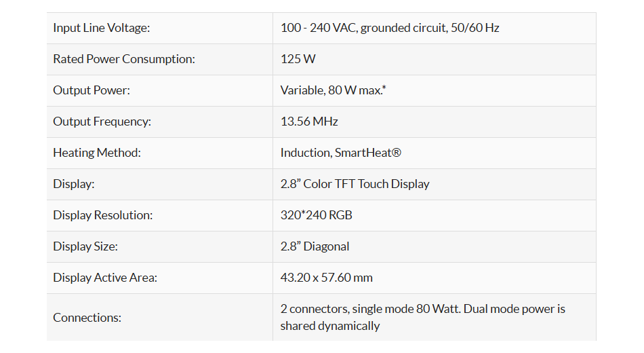Click the "Rated Power Consumption:" label

124,59
